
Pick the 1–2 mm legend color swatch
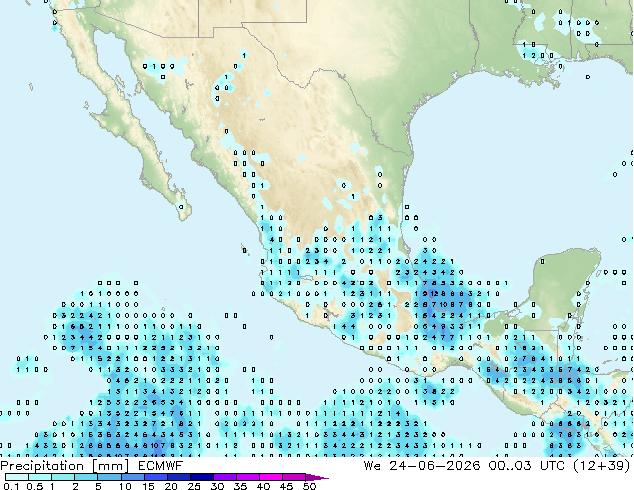(63, 477)
